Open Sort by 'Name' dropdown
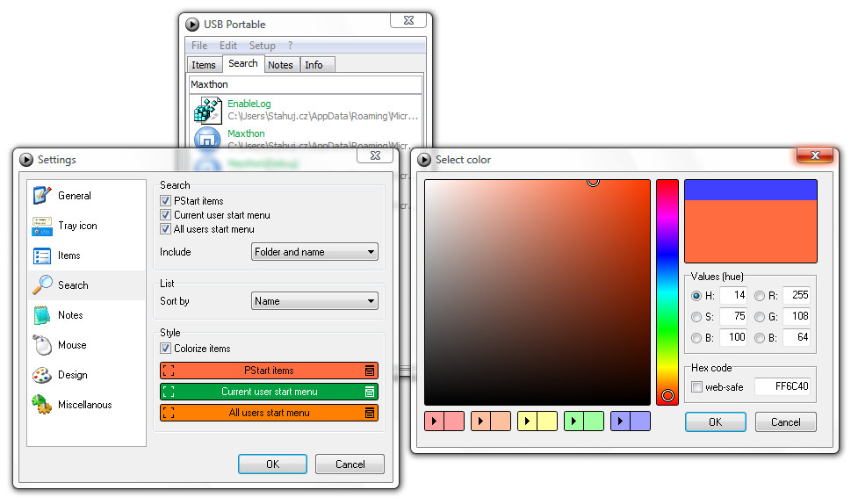 click(x=314, y=301)
